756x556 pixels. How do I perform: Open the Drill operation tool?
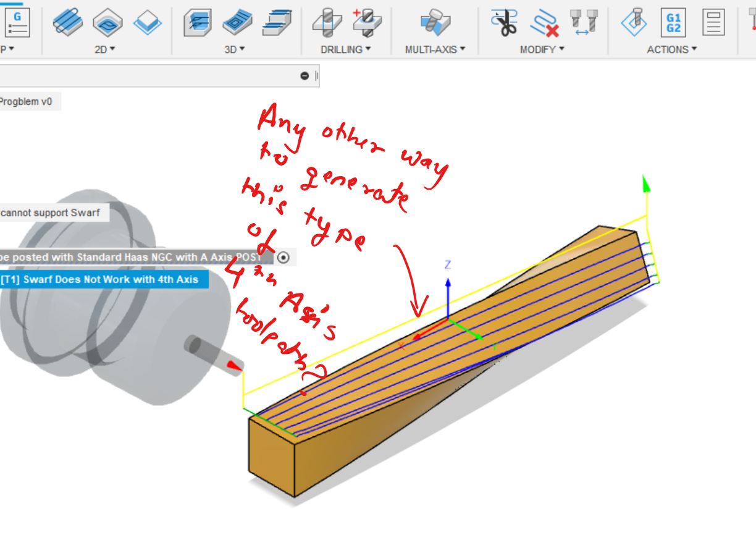(327, 22)
